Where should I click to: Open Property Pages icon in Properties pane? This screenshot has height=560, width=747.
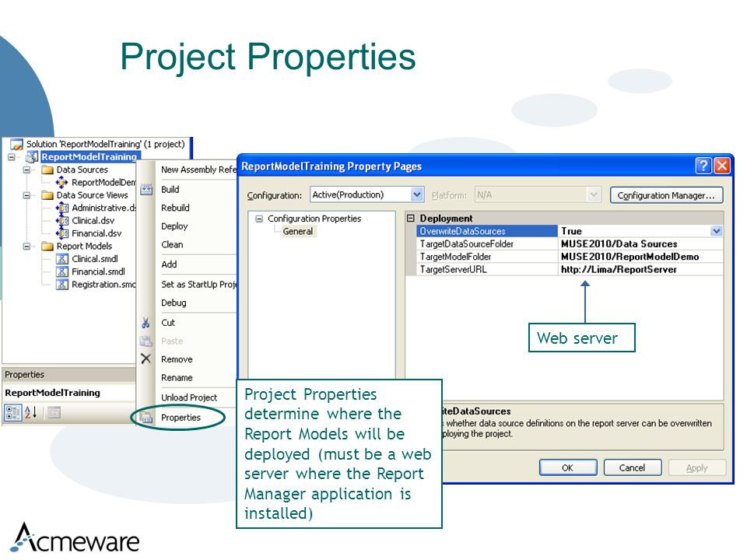[x=54, y=412]
